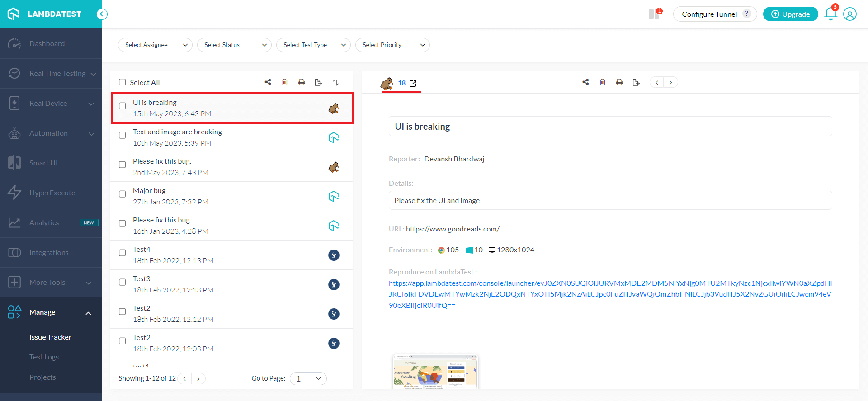
Task: Export the open issue detail
Action: [636, 82]
